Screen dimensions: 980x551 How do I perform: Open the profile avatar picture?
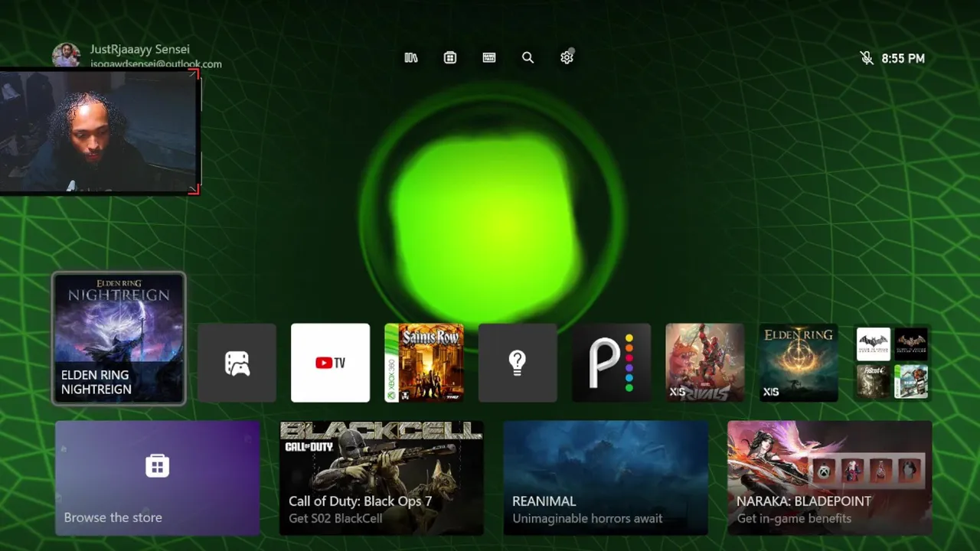tap(66, 55)
